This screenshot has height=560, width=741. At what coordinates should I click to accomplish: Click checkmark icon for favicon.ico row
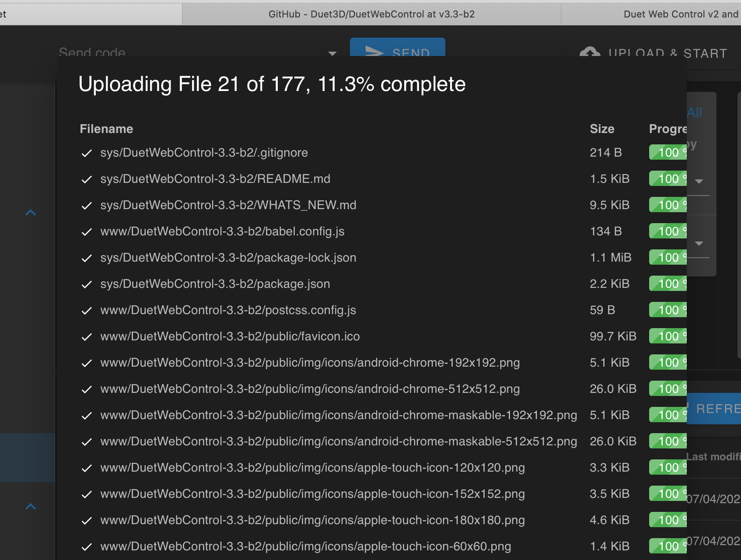click(87, 337)
